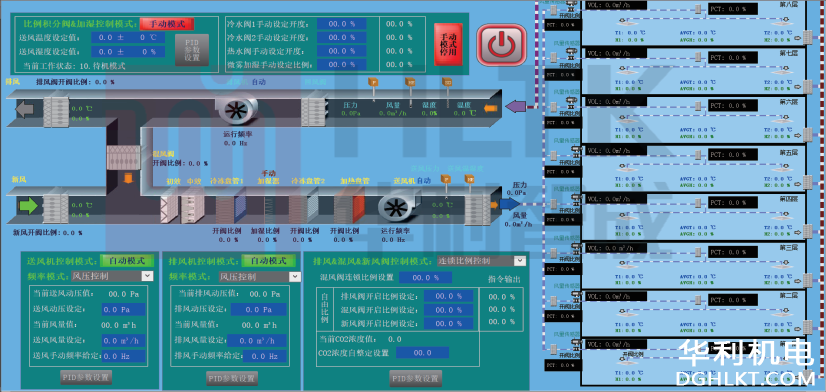Image resolution: width=826 pixels, height=392 pixels.
Task: Open the grey PID参数设置 button in top panel
Action: click(192, 51)
